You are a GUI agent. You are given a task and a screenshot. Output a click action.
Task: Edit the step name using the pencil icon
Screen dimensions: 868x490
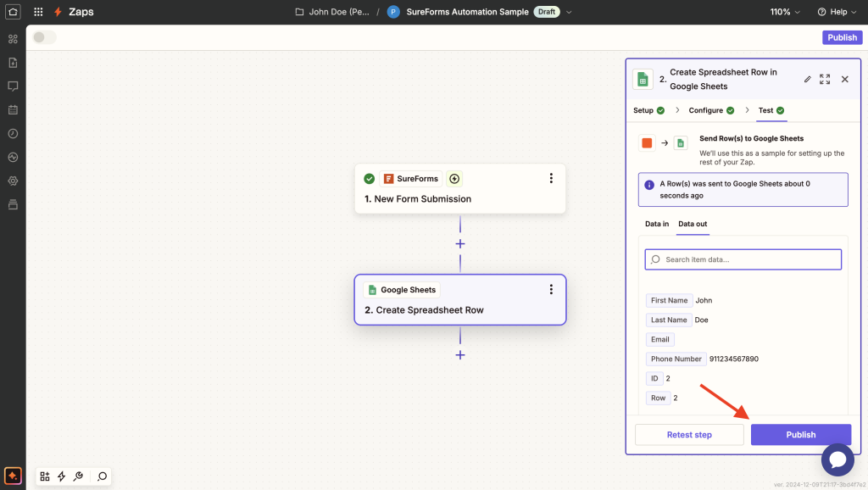[807, 79]
